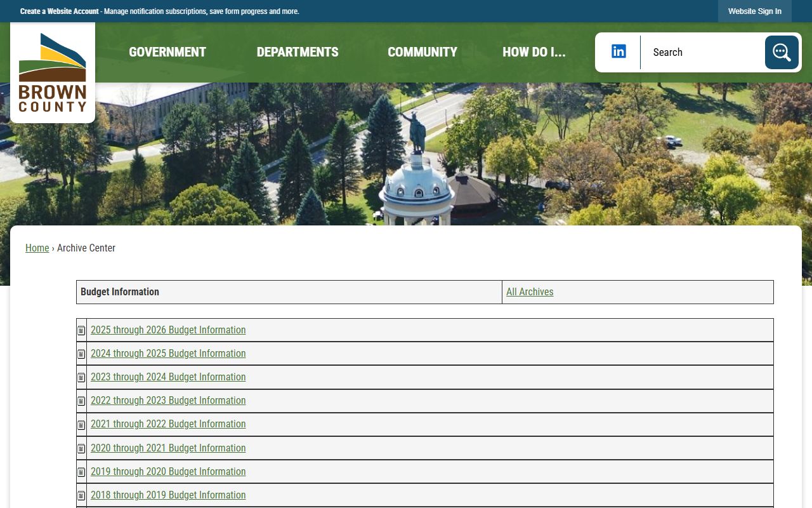
Task: Open All Archives link
Action: click(530, 291)
